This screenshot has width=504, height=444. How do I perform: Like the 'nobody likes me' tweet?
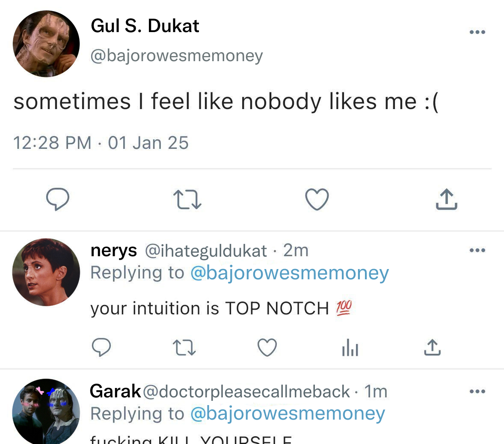pyautogui.click(x=317, y=199)
